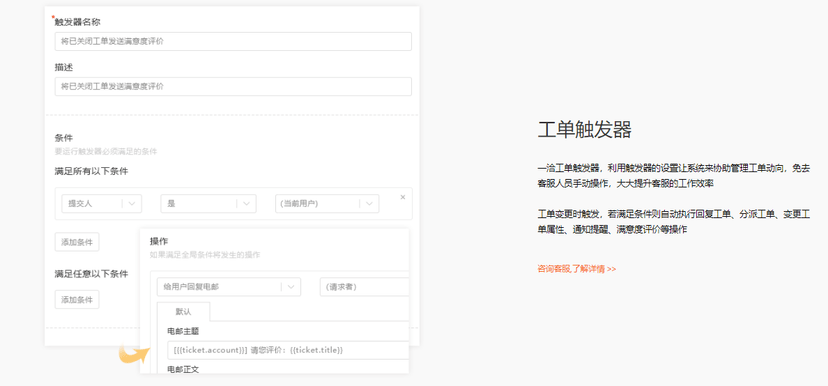
Task: Click the 操作 section title
Action: 159,241
